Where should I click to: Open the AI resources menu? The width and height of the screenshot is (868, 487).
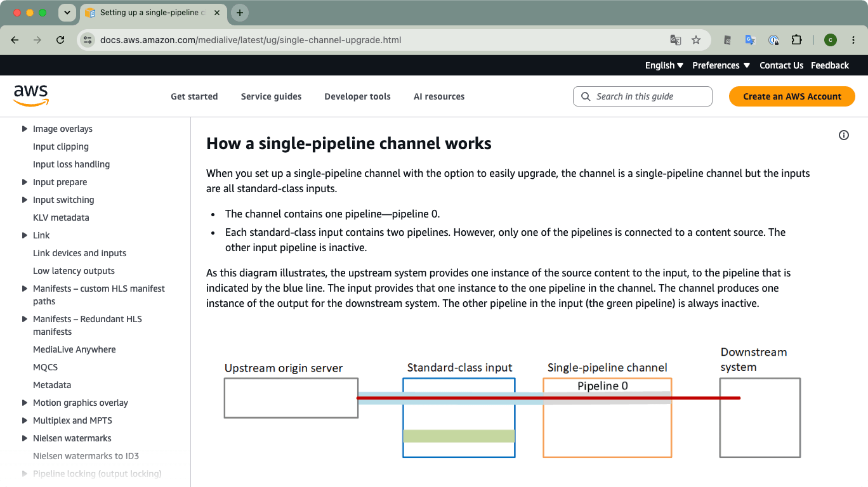click(439, 96)
